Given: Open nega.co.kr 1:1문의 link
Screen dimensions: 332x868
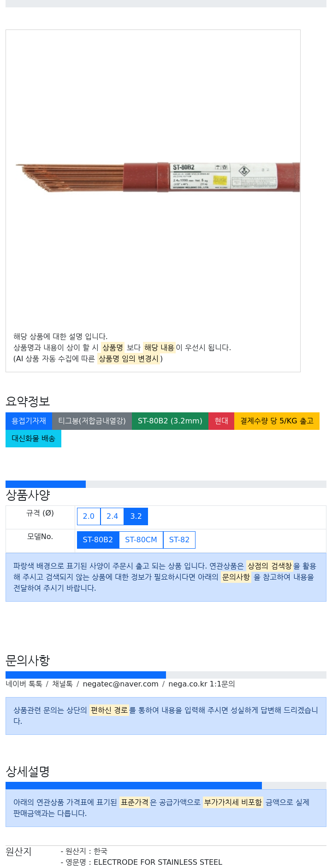Looking at the screenshot, I should (x=202, y=684).
